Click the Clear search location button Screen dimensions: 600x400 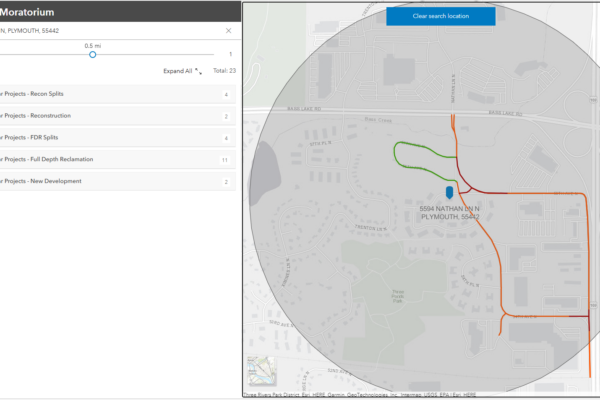[x=441, y=16]
